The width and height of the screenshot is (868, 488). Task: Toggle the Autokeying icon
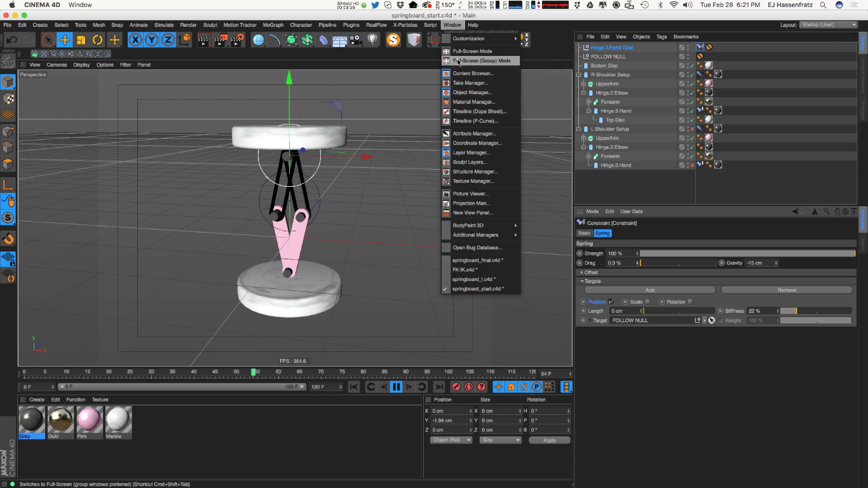(x=468, y=387)
